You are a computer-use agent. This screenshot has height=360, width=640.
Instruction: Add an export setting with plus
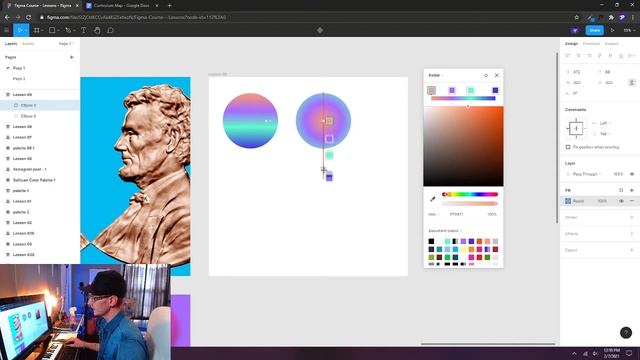pos(632,250)
